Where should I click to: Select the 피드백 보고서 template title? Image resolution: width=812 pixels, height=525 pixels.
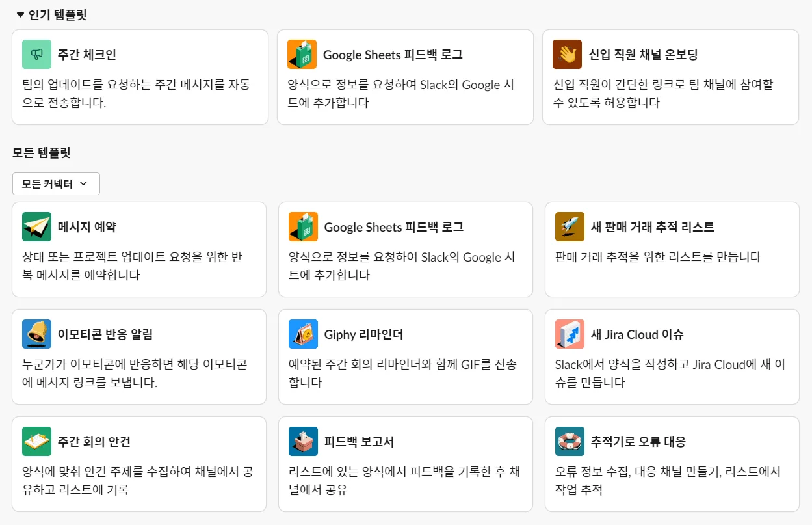tap(359, 442)
